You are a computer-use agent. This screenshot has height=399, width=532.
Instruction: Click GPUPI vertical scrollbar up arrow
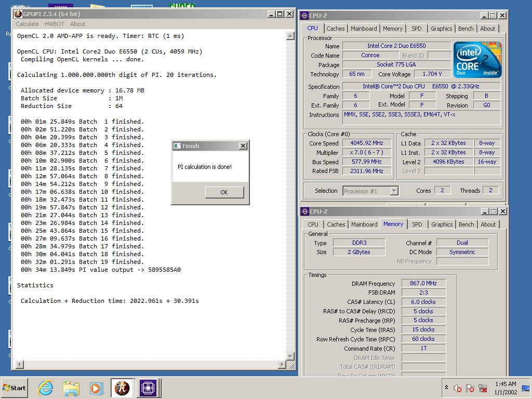click(290, 36)
